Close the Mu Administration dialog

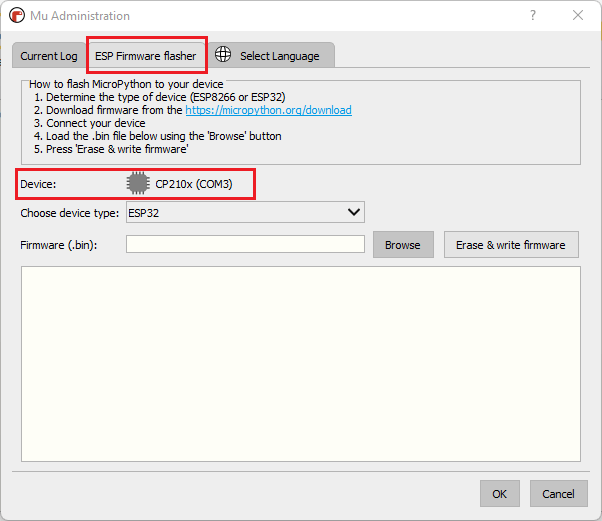[x=577, y=16]
